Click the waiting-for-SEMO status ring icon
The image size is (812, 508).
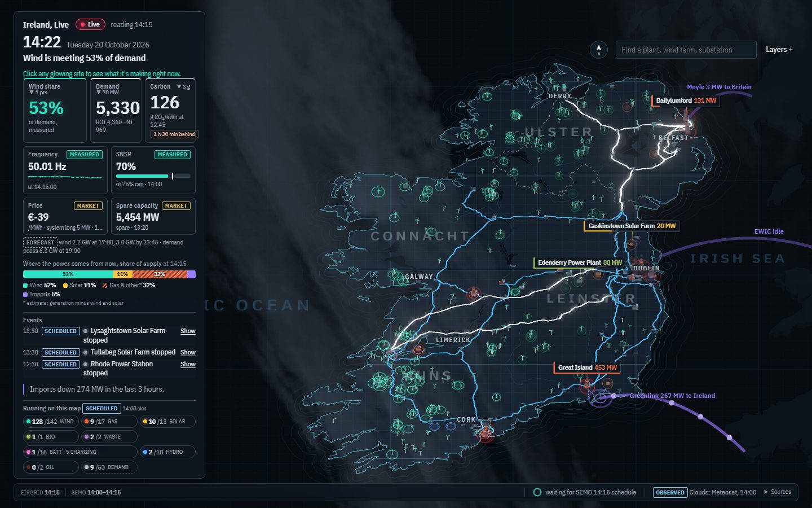537,492
